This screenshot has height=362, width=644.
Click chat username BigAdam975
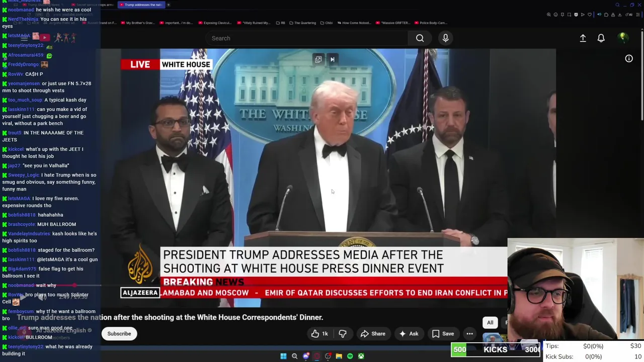[22, 269]
